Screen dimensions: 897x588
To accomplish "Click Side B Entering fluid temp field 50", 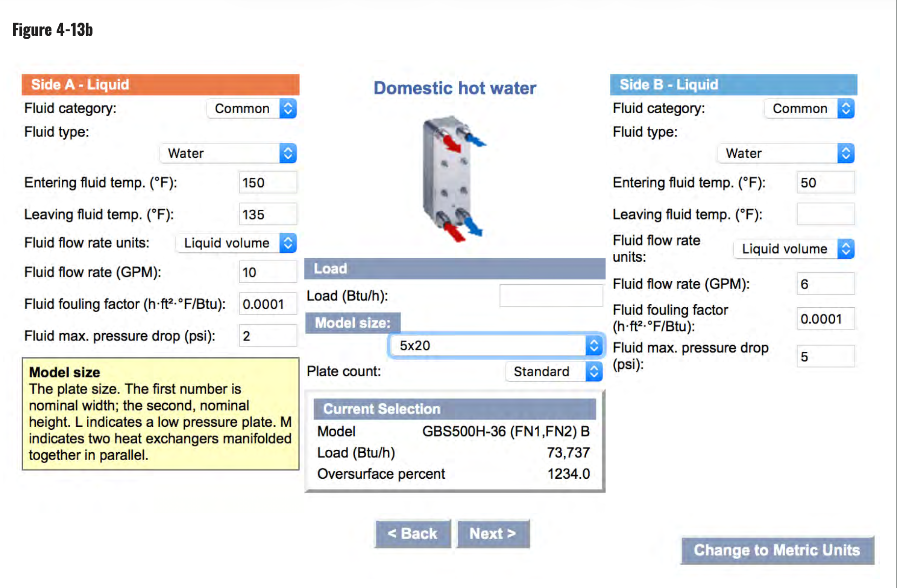I will click(826, 182).
